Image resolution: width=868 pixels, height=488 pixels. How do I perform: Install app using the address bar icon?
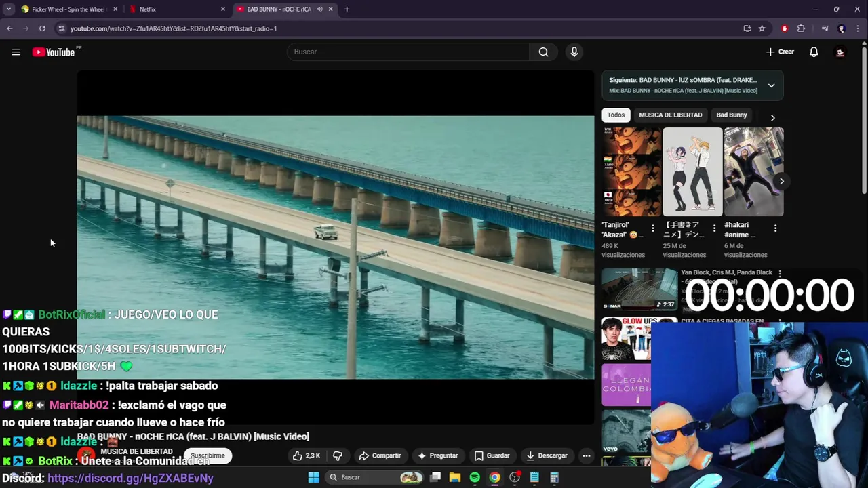tap(747, 28)
